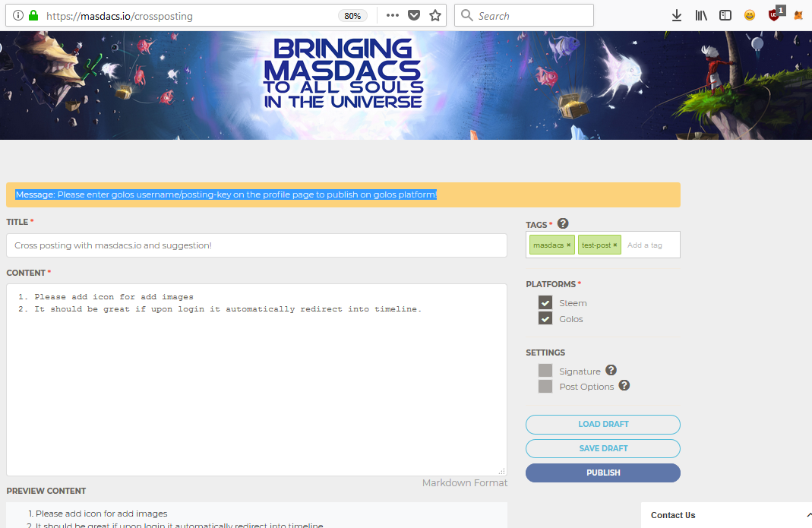This screenshot has width=812, height=528.
Task: Click preview line "Please add icon for add images"
Action: [102, 514]
